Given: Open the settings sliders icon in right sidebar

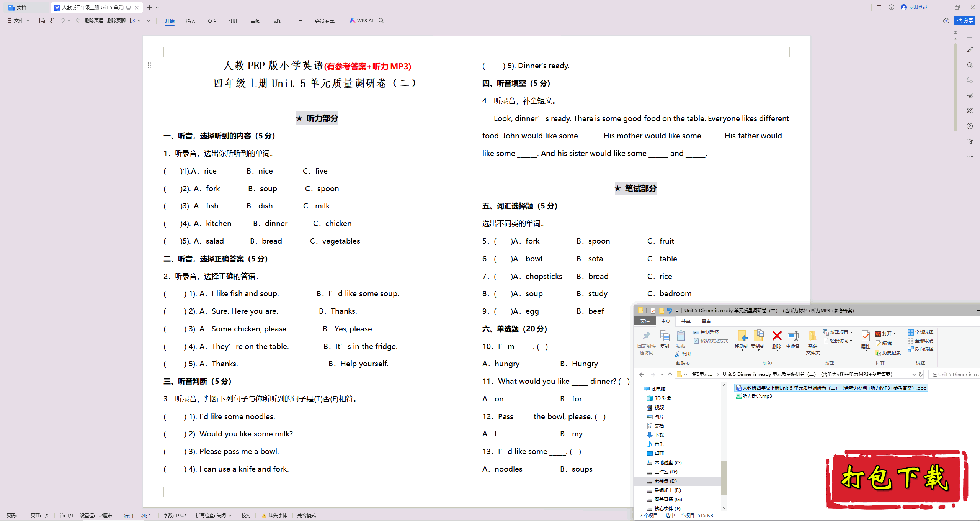Looking at the screenshot, I should (x=970, y=80).
